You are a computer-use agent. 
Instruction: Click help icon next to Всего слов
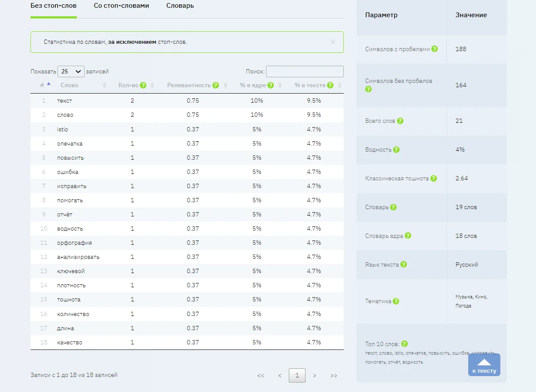point(400,121)
